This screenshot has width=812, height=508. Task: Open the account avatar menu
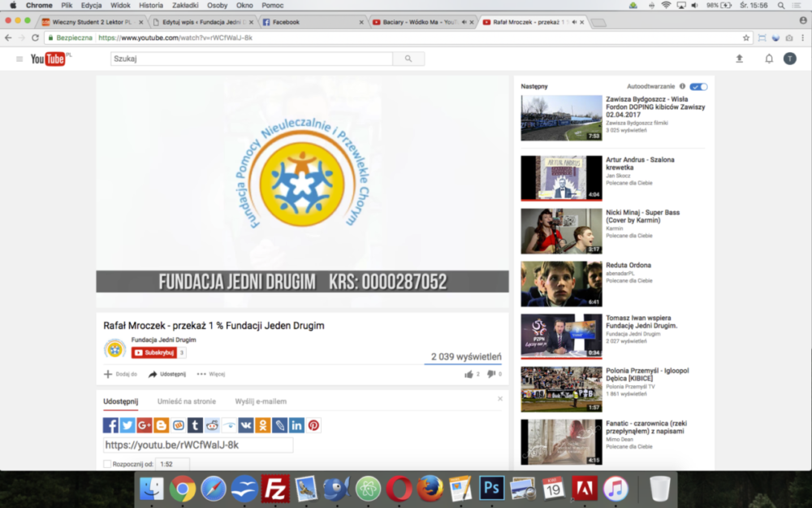(790, 59)
